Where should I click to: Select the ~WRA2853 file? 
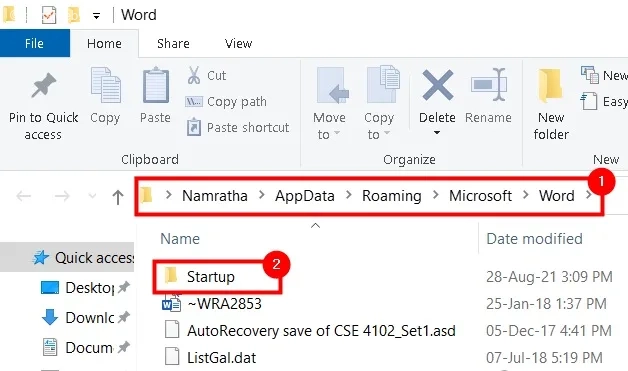(x=224, y=304)
